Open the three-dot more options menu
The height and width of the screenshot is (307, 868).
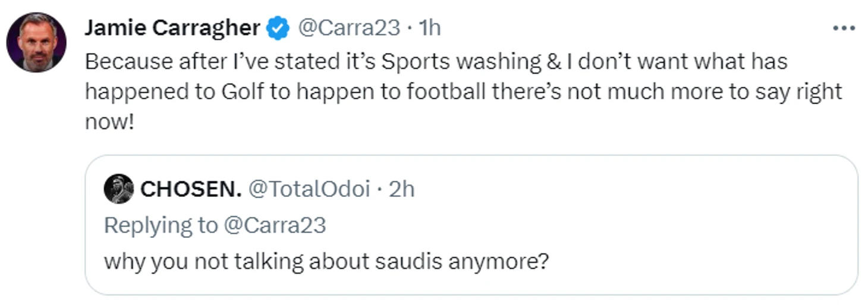click(x=844, y=29)
